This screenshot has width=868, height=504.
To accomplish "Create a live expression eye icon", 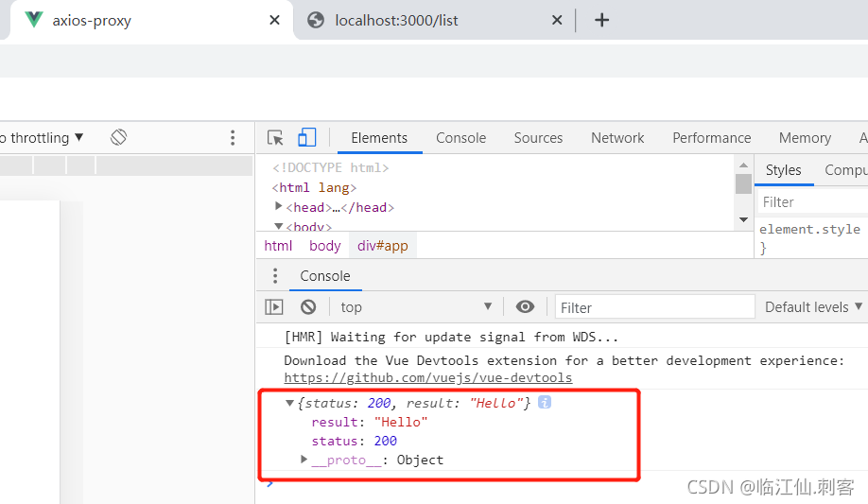I will tap(525, 306).
